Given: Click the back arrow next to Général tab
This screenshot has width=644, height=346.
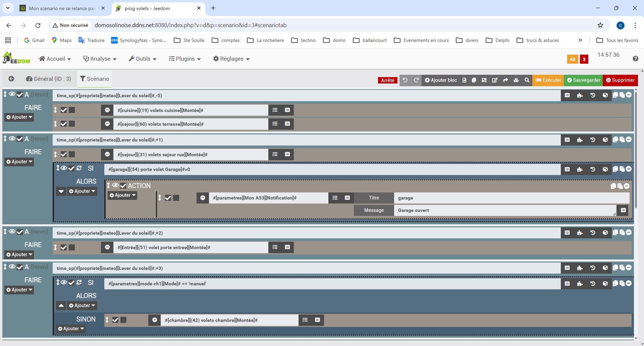Looking at the screenshot, I should (11, 79).
